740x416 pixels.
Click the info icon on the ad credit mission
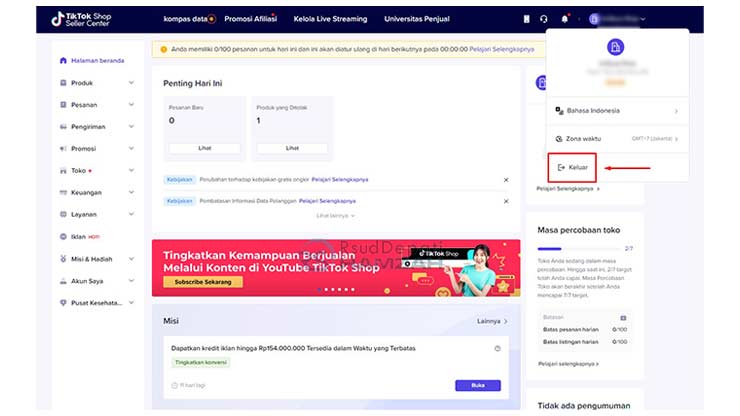[x=497, y=348]
